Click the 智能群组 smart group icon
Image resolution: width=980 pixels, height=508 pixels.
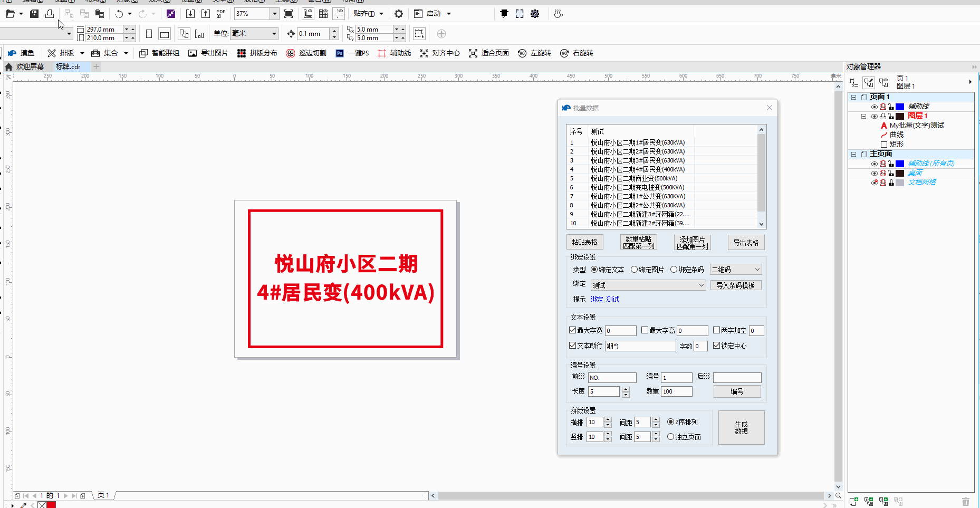pos(143,53)
